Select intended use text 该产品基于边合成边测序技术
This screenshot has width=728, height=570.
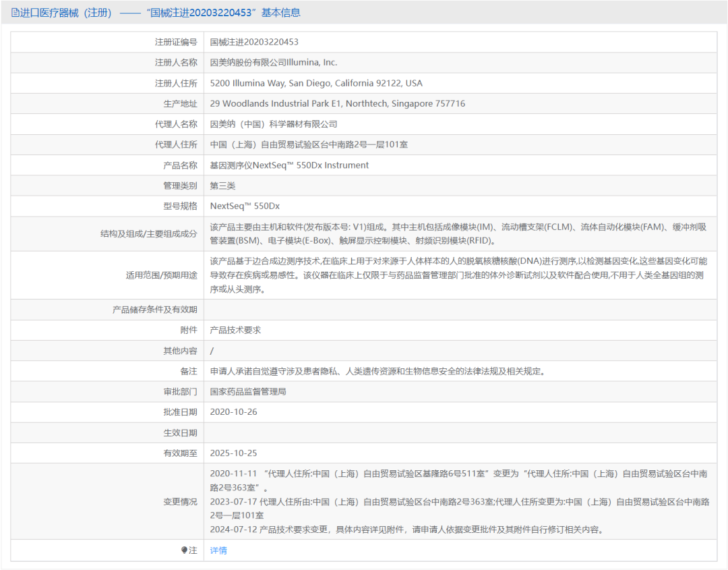pyautogui.click(x=458, y=275)
